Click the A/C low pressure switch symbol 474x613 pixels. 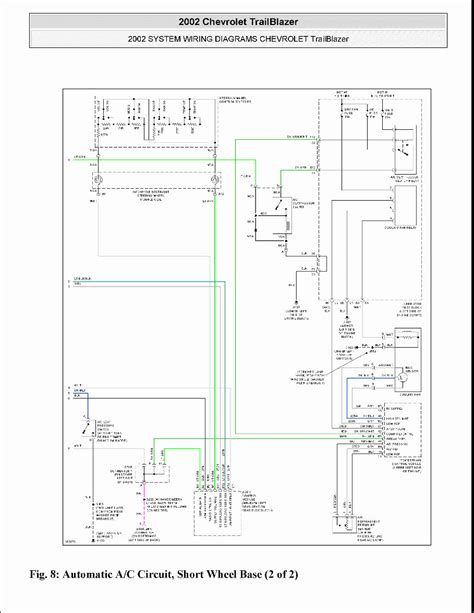pyautogui.click(x=85, y=428)
